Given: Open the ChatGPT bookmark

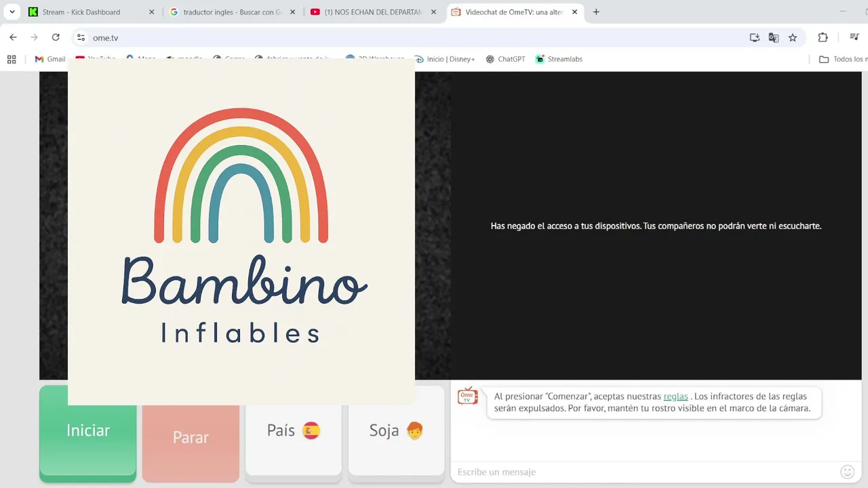Looking at the screenshot, I should 505,59.
